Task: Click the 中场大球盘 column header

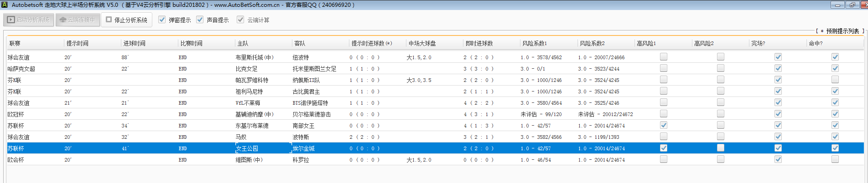Action: [422, 43]
